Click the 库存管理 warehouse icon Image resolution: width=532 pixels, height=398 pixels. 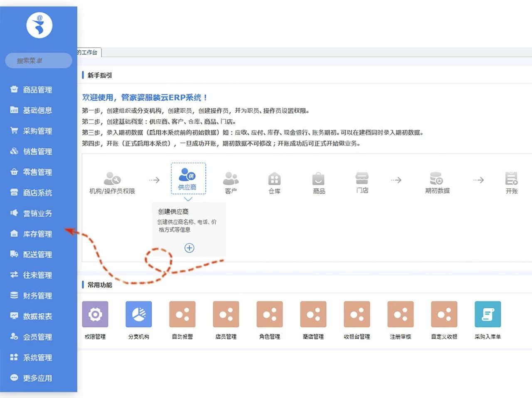14,234
